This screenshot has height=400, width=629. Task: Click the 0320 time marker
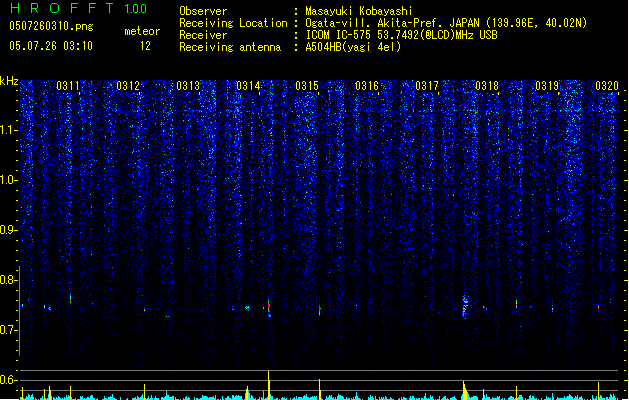pos(607,86)
